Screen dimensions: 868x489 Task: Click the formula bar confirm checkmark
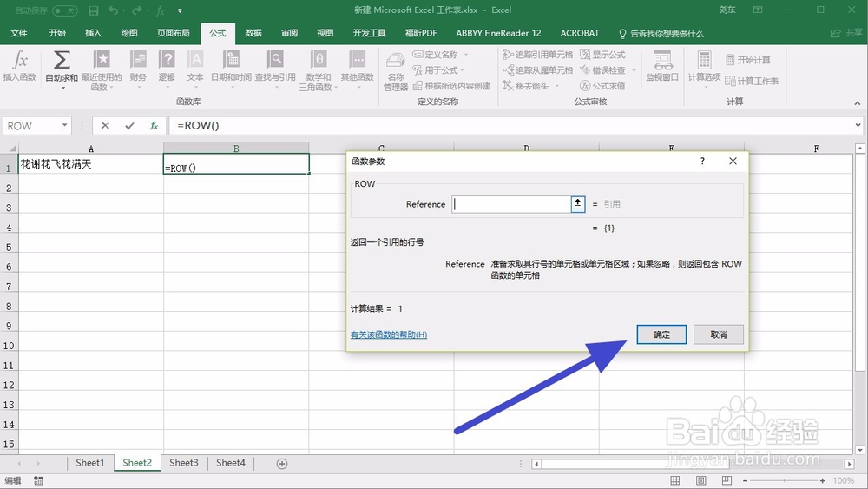129,126
